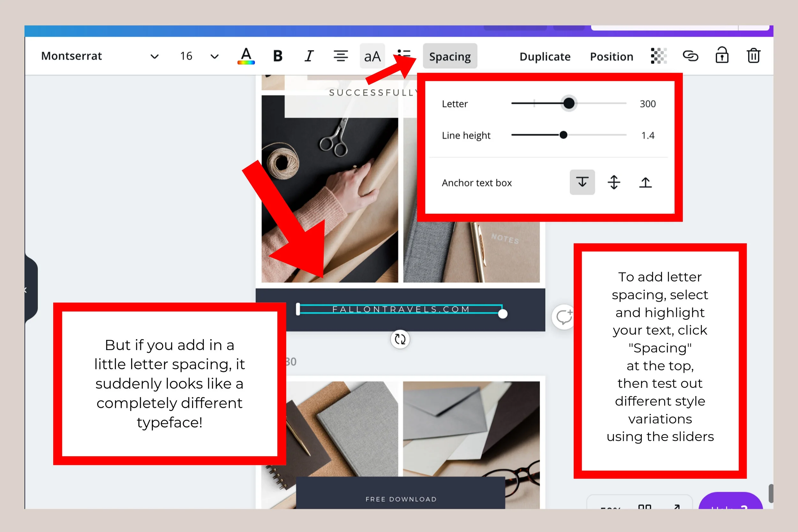Apply italic formatting
Viewport: 798px width, 532px height.
coord(309,56)
